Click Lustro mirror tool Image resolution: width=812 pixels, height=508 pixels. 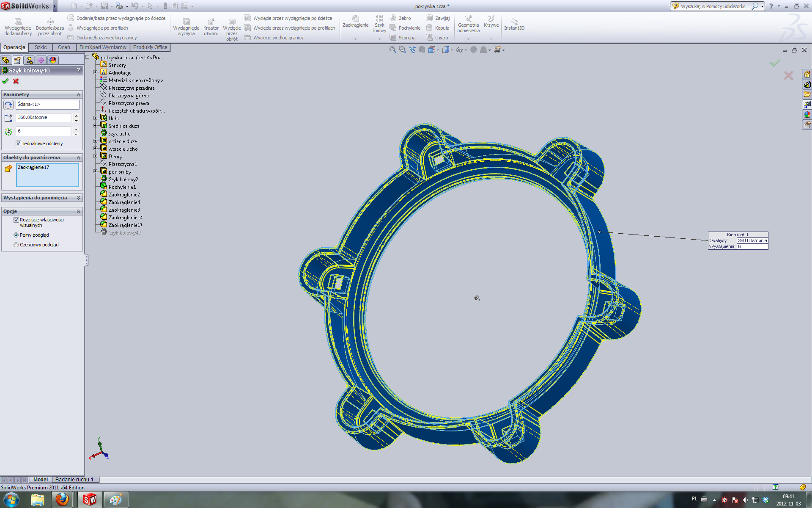(437, 38)
